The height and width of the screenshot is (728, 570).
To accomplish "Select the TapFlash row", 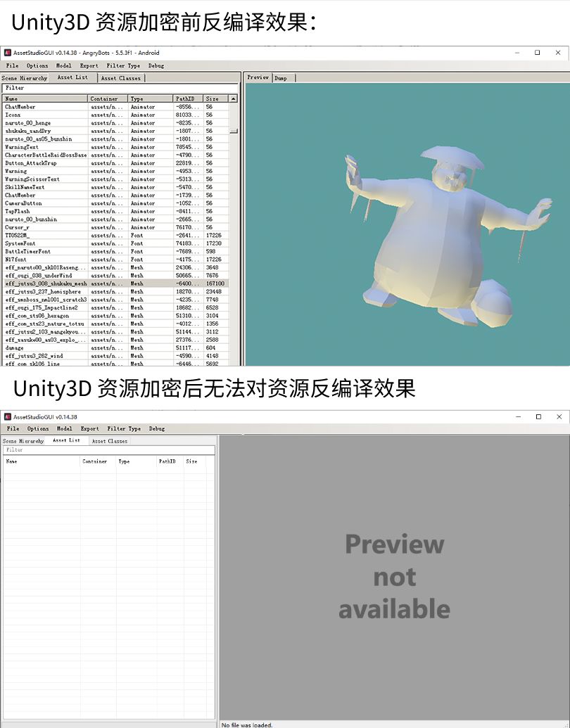I will click(115, 211).
